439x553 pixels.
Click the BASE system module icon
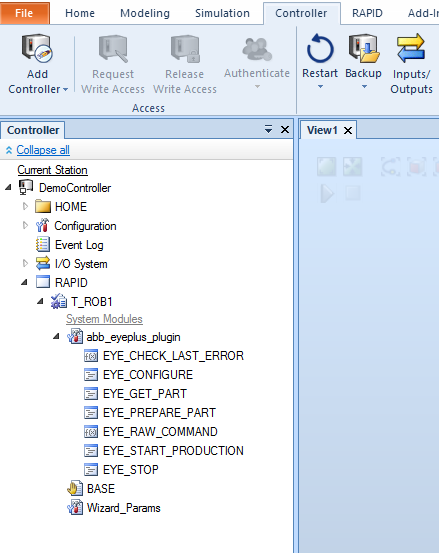click(x=75, y=488)
